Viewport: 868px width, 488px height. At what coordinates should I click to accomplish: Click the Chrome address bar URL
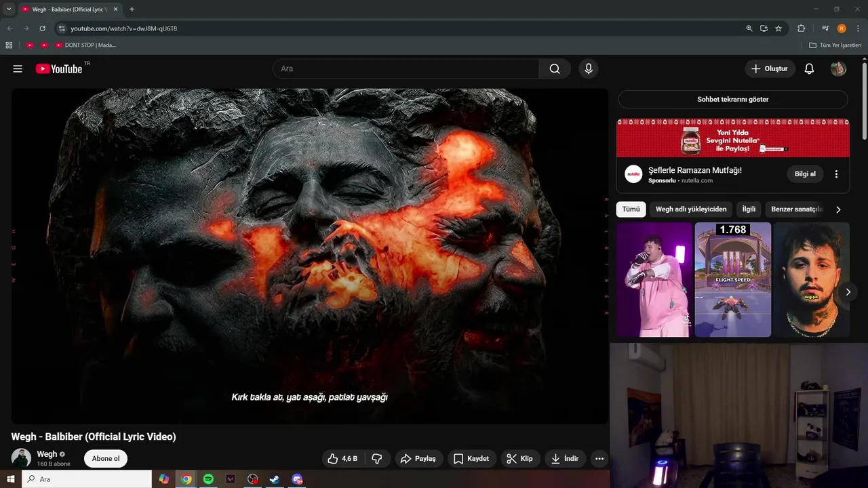[124, 28]
